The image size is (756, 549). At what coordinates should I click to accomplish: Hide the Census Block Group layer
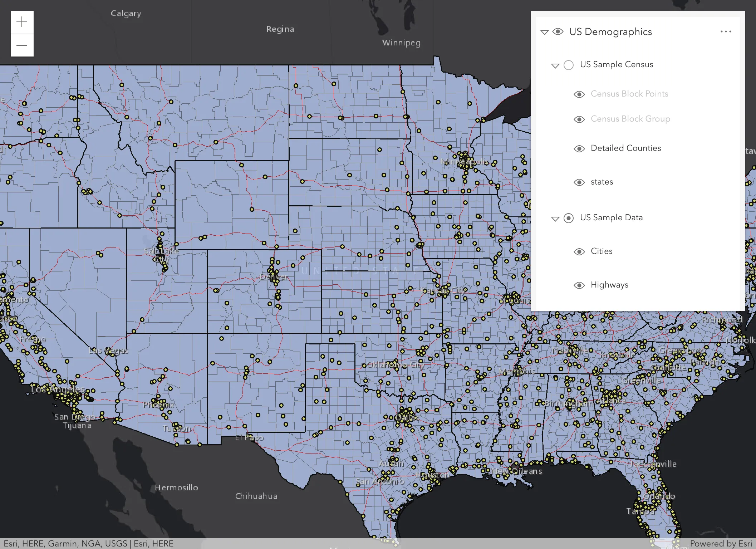tap(579, 119)
